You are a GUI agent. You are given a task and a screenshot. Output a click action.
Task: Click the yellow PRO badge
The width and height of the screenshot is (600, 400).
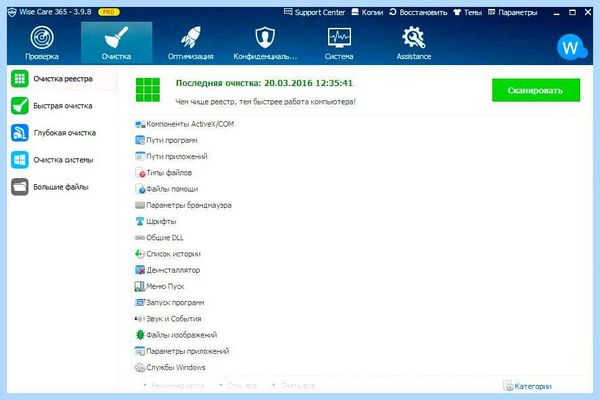pos(109,12)
